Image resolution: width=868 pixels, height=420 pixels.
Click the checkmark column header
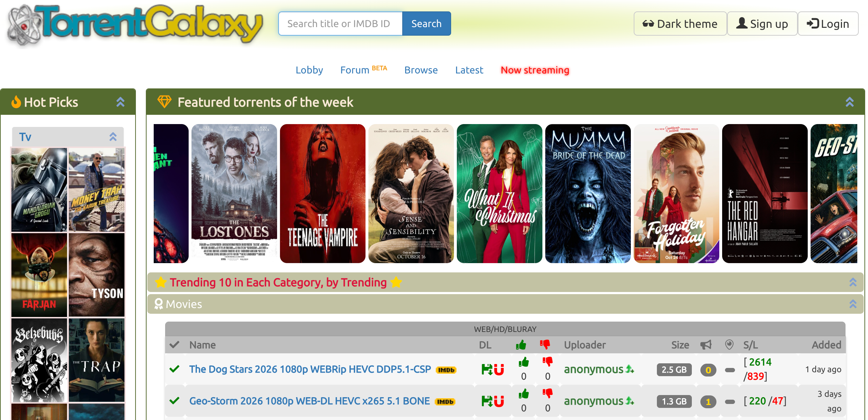174,345
